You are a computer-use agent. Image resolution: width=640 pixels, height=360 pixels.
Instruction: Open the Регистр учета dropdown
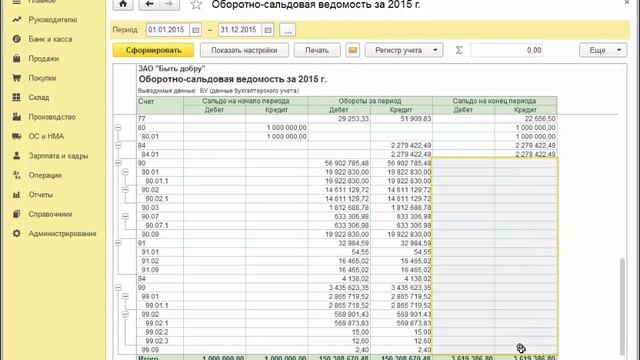(x=404, y=50)
